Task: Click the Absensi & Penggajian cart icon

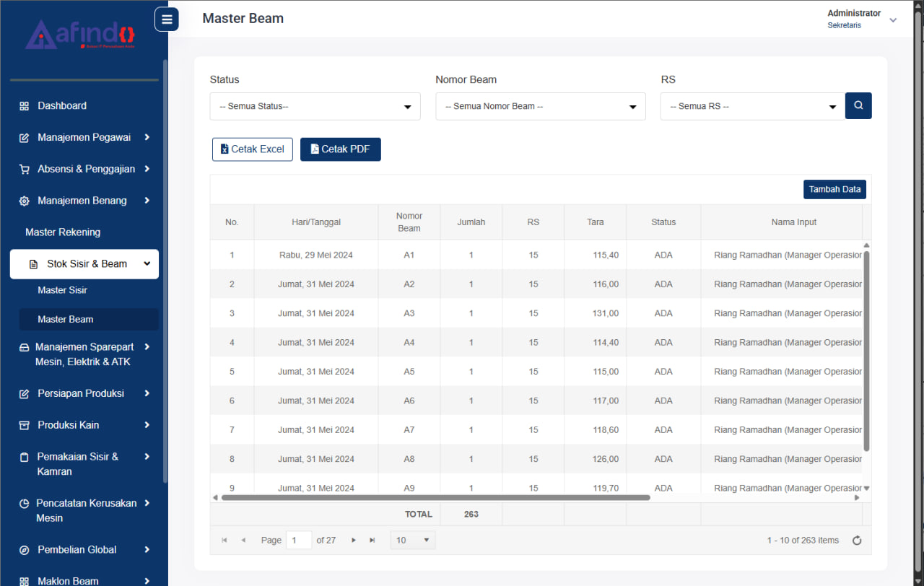Action: coord(24,170)
